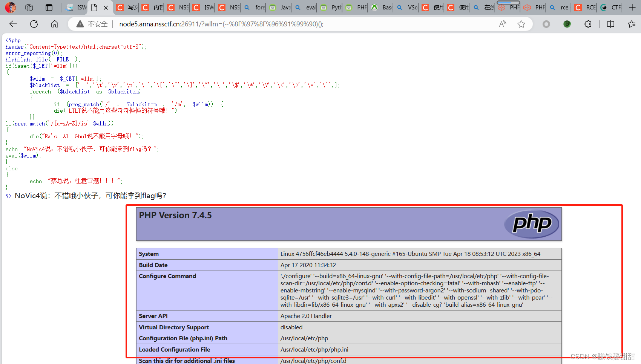The width and height of the screenshot is (641, 364).
Task: Click the green Tampermonkey extension icon
Action: coord(567,24)
